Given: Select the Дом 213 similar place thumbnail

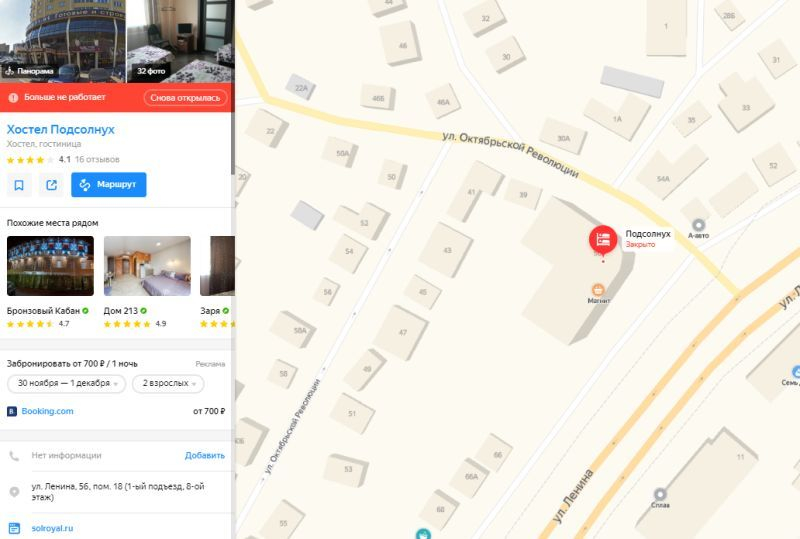Looking at the screenshot, I should (147, 266).
